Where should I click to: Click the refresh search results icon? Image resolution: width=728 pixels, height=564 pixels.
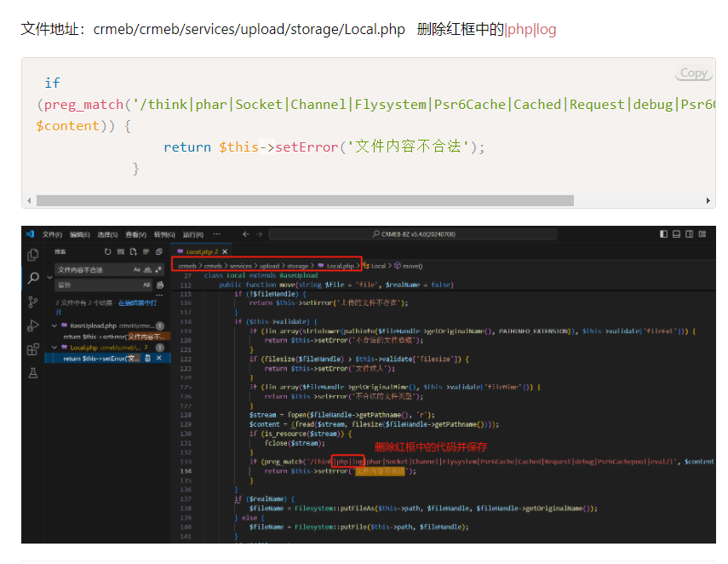click(108, 251)
